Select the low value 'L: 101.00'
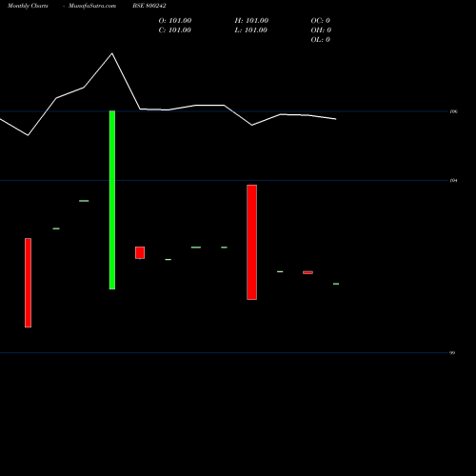 coord(251,30)
